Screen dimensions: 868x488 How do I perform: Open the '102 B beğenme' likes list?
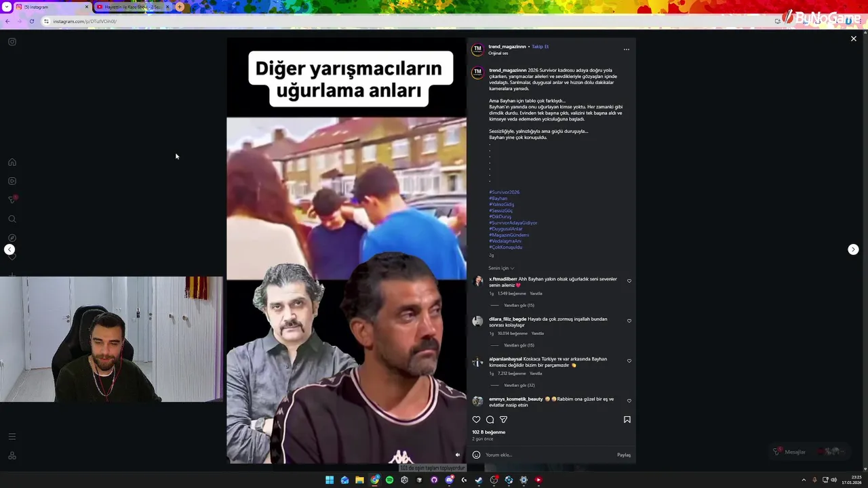coord(489,432)
